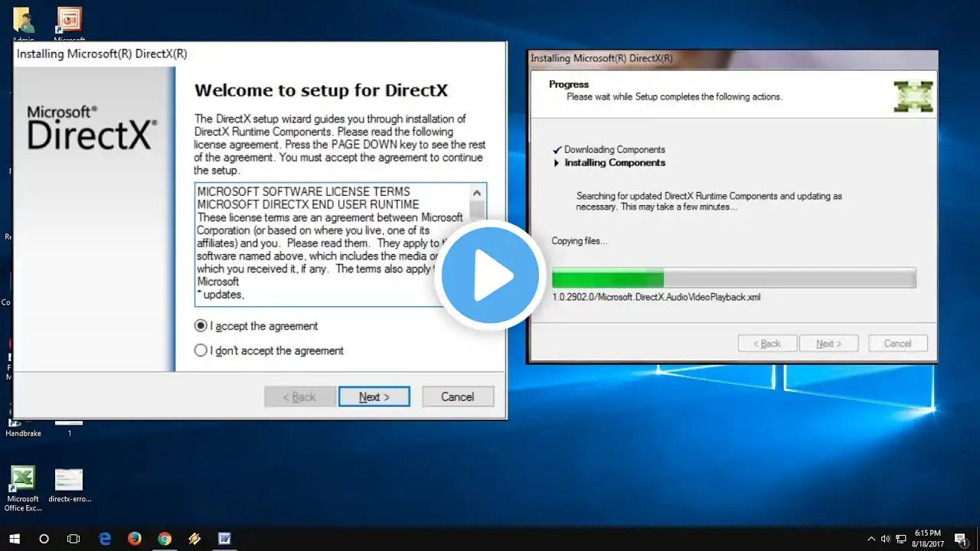Click the installation progress bar
Viewport: 980px width, 551px height.
coord(733,279)
